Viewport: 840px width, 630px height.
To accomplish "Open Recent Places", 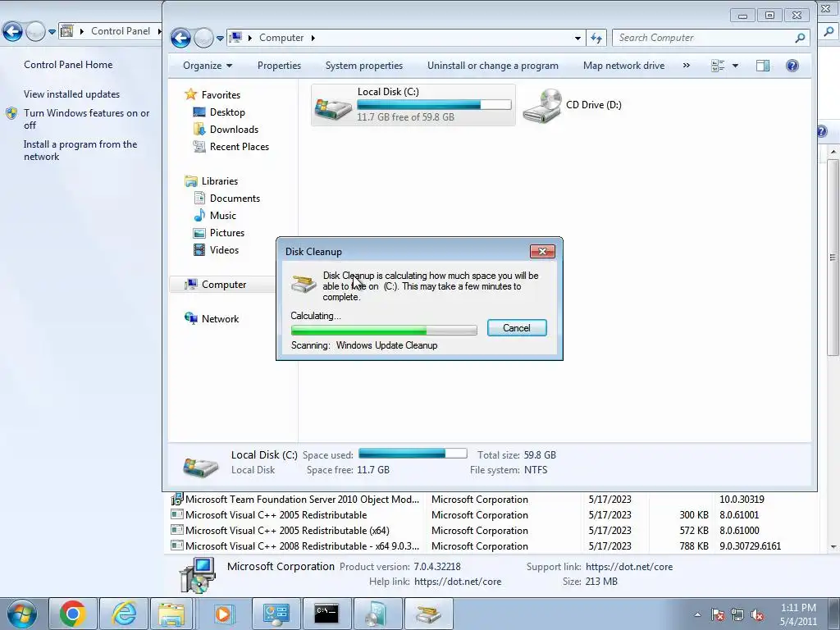I will 239,146.
